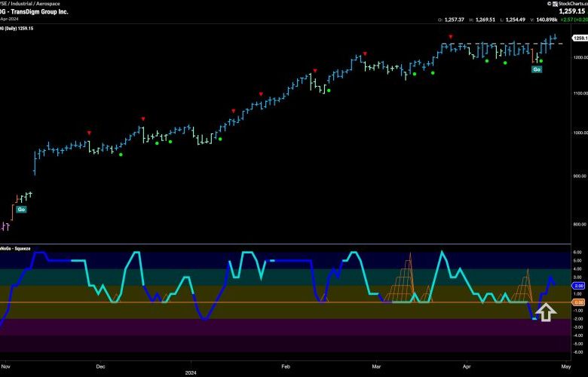Click the NoGo - Squeeze indicator label

(15, 249)
